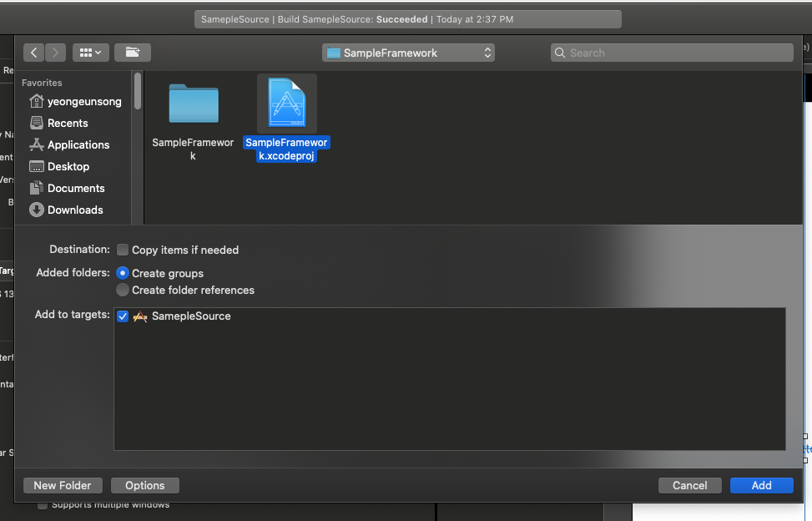This screenshot has height=521, width=812.
Task: Click the Options button
Action: pos(145,485)
